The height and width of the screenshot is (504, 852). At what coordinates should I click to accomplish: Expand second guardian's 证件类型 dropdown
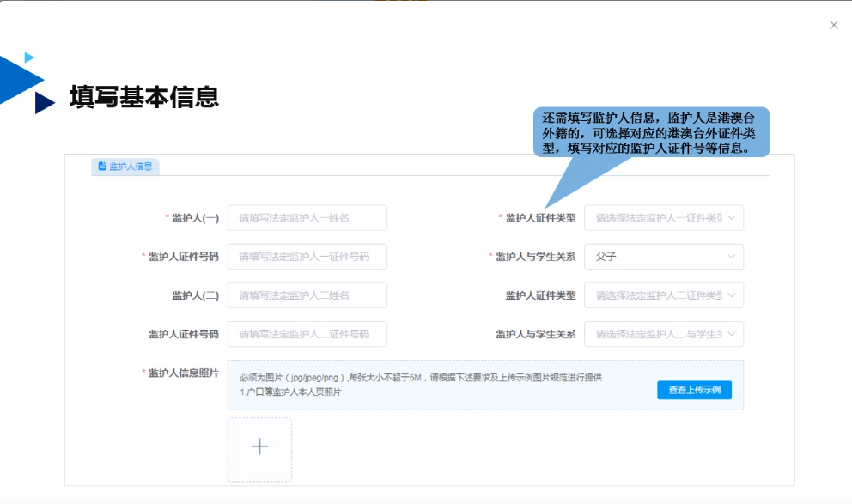coord(658,295)
